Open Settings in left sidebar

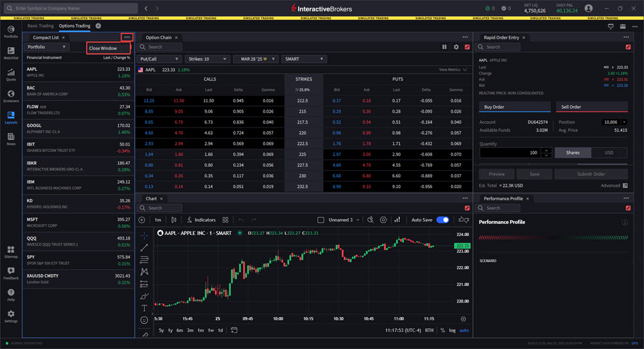[x=11, y=317]
